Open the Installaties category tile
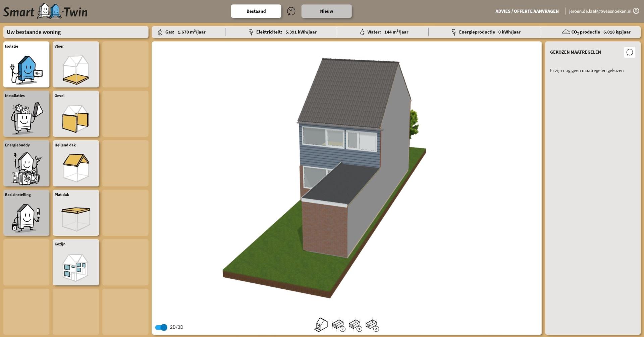This screenshot has height=337, width=644. (x=26, y=114)
